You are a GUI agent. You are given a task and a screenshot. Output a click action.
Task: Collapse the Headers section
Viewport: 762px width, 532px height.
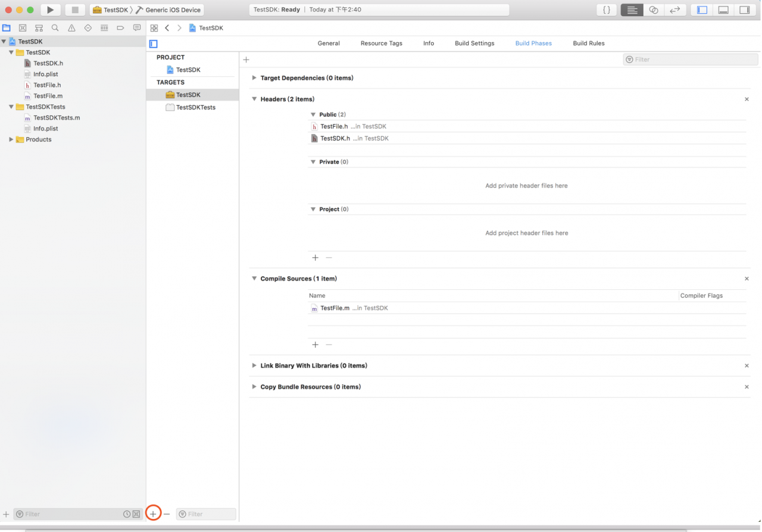(254, 99)
